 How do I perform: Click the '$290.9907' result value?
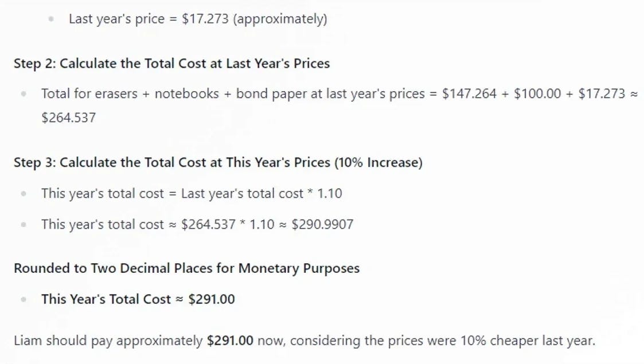point(322,225)
